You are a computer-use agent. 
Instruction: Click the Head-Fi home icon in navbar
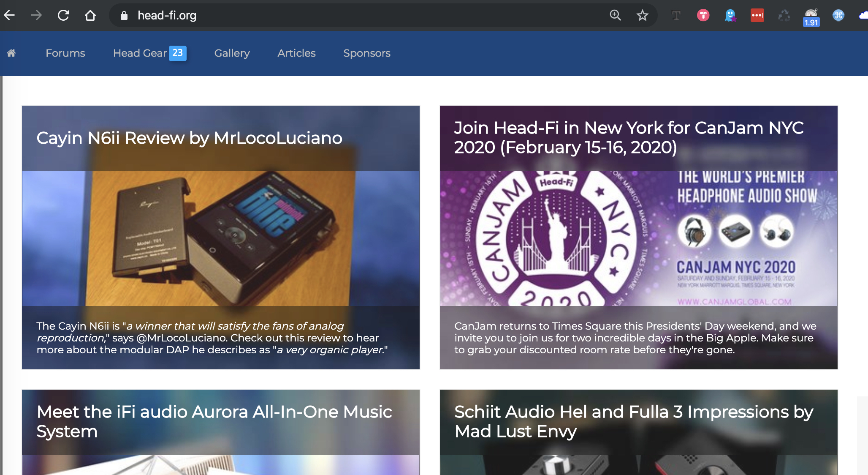point(11,53)
